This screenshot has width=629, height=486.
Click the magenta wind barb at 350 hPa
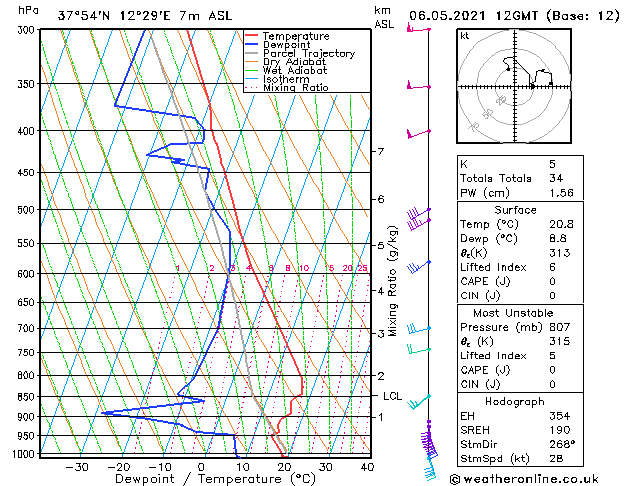[418, 86]
